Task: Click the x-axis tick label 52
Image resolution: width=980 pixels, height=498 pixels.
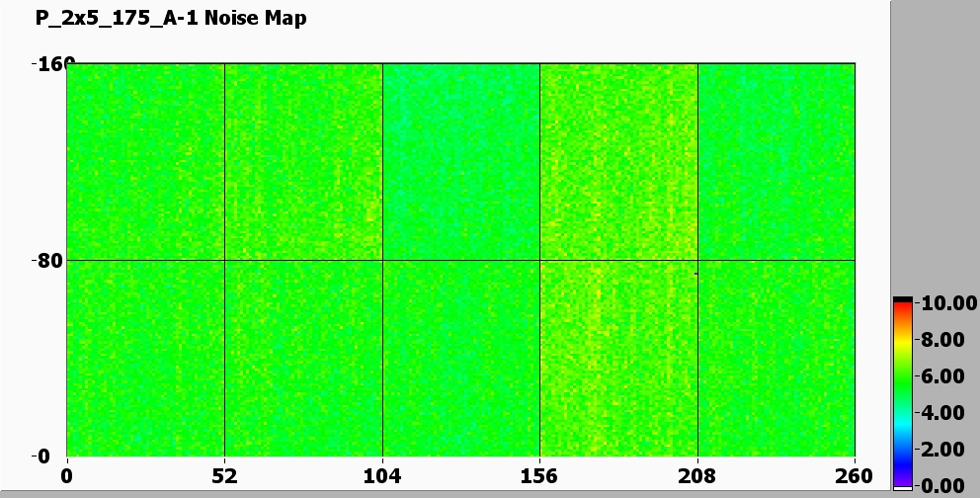Action: point(224,476)
